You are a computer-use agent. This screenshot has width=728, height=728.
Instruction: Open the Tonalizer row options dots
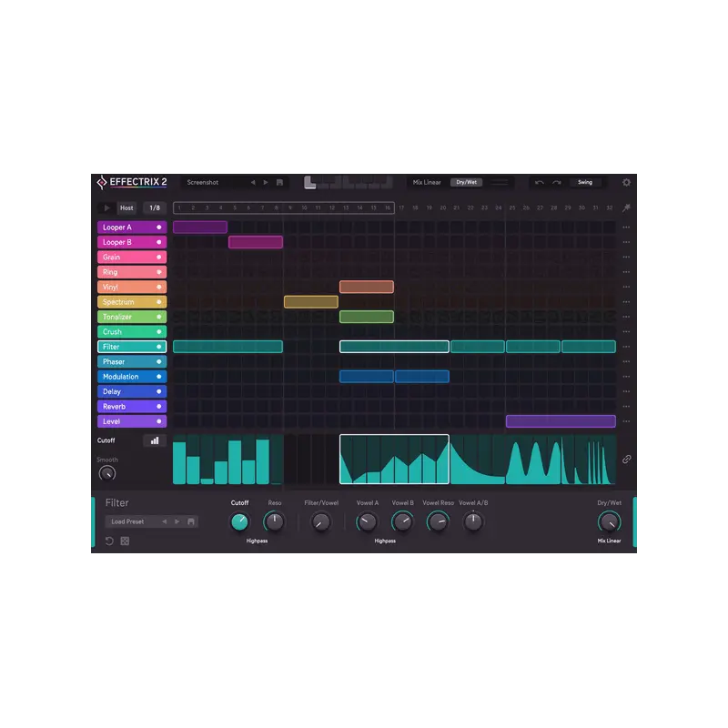point(626,317)
